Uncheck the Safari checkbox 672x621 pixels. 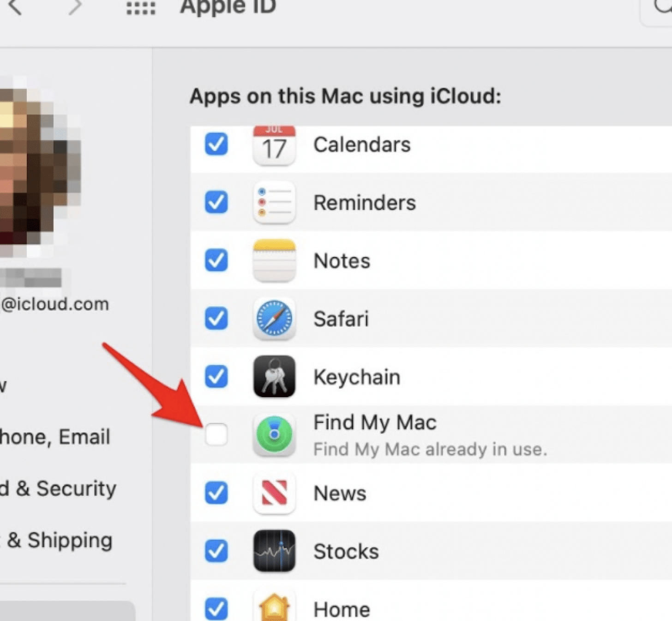(216, 319)
